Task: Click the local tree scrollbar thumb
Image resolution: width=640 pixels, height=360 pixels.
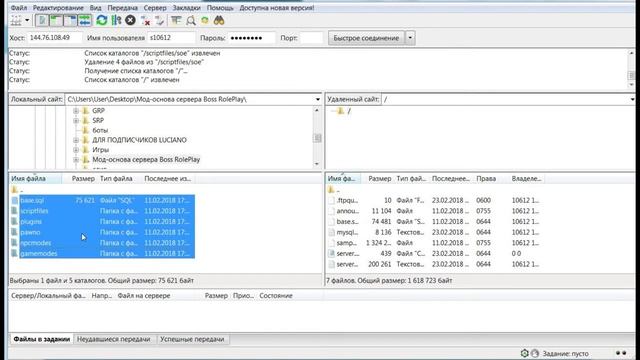Action: [x=318, y=138]
